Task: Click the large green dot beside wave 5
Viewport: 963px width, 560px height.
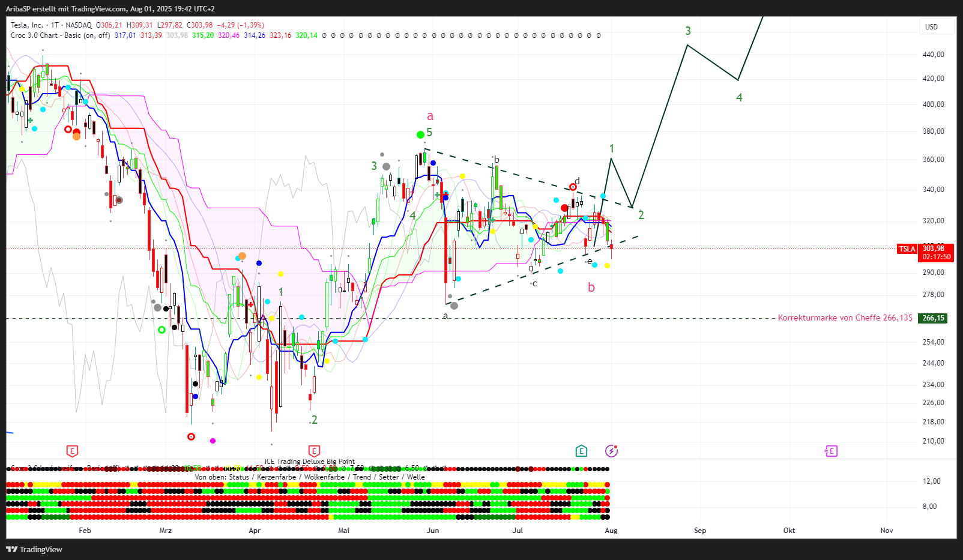Action: click(420, 134)
